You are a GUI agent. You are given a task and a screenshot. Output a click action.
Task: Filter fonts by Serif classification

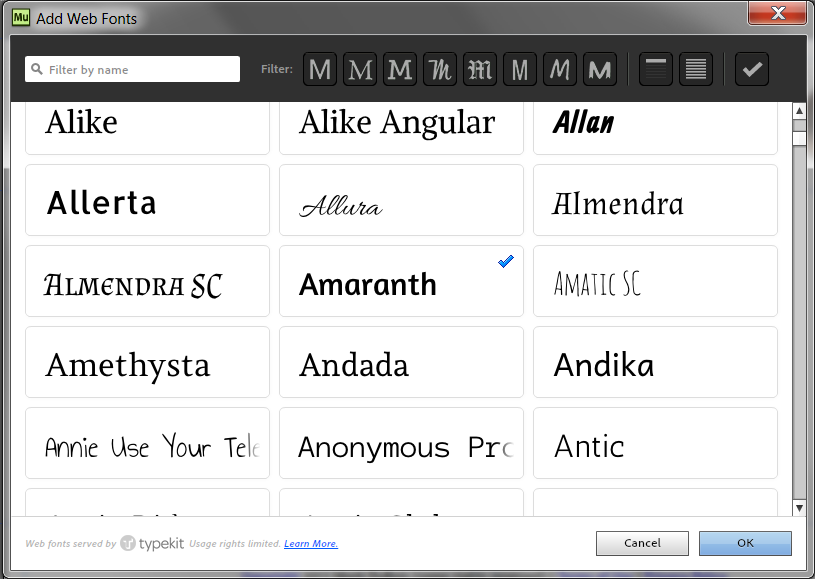pos(360,69)
